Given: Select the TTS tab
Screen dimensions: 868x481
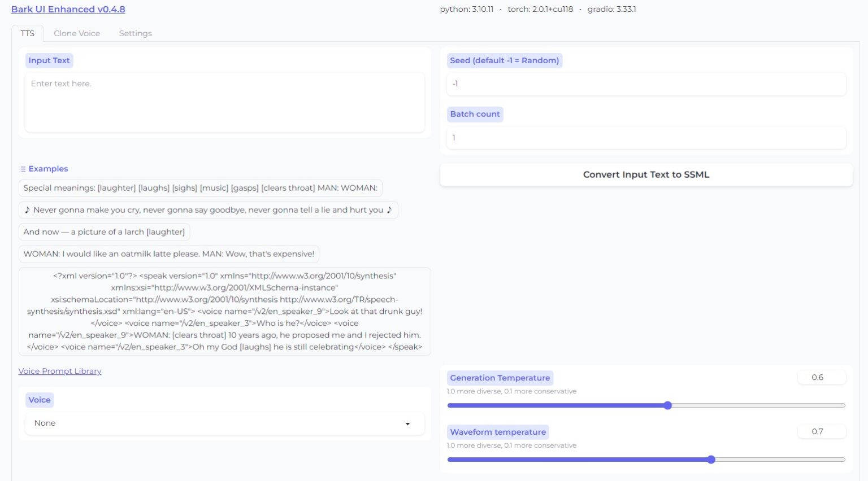Looking at the screenshot, I should tap(27, 33).
